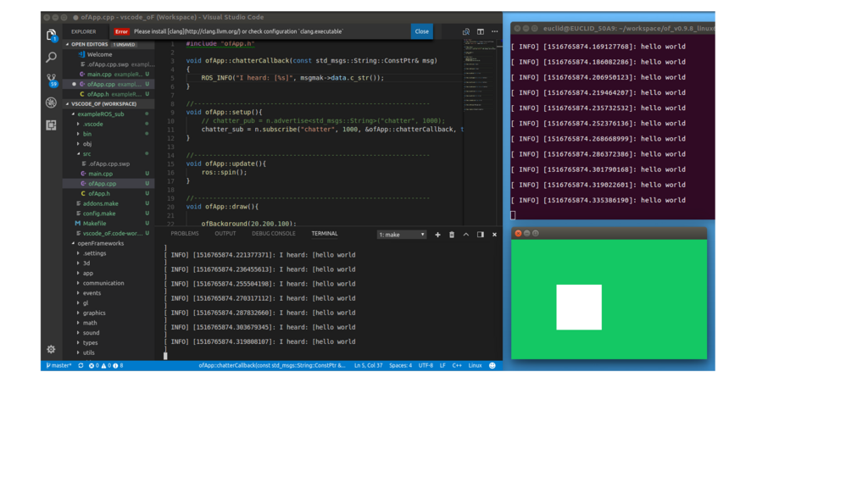The image size is (868, 488).
Task: Switch to the DEBUG CONSOLE tab
Action: click(x=273, y=234)
